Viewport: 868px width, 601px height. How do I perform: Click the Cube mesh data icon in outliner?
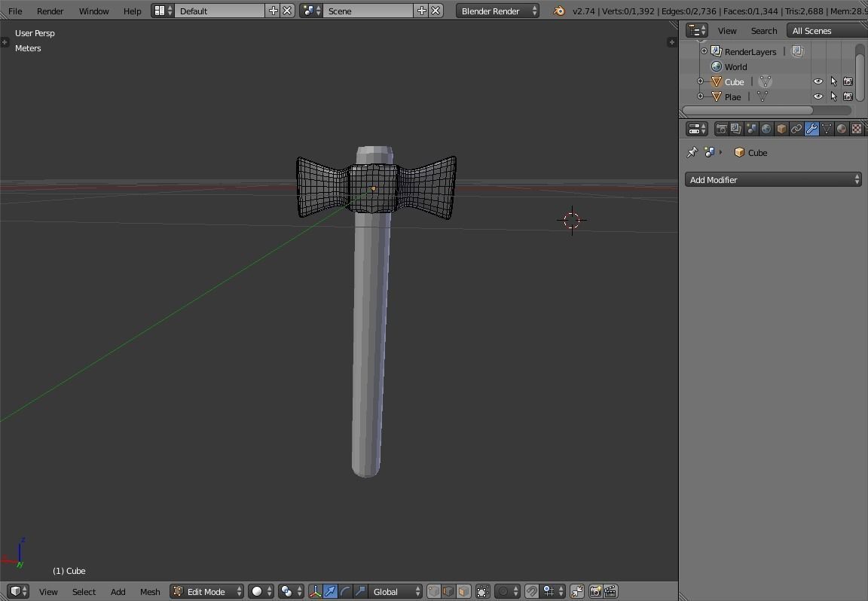click(765, 81)
